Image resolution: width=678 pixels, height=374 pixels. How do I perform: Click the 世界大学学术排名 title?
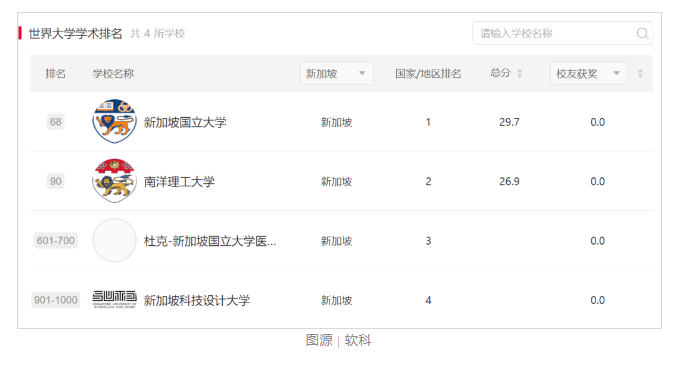point(75,33)
